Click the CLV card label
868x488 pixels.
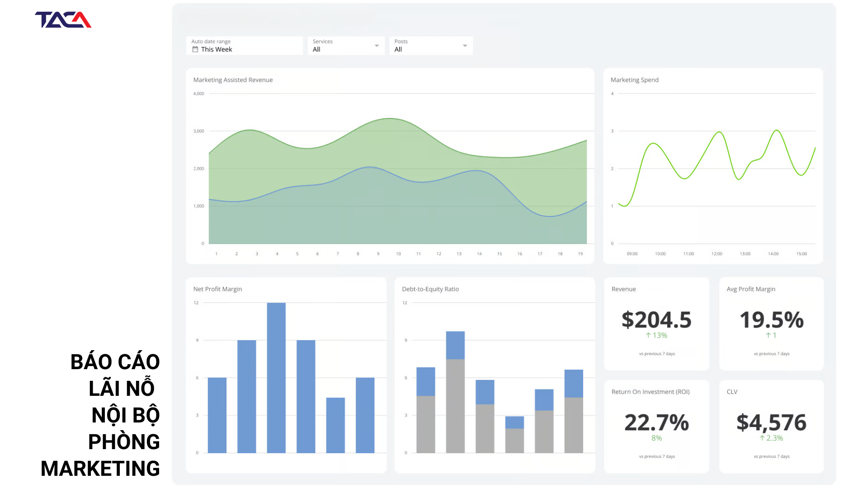pos(732,392)
